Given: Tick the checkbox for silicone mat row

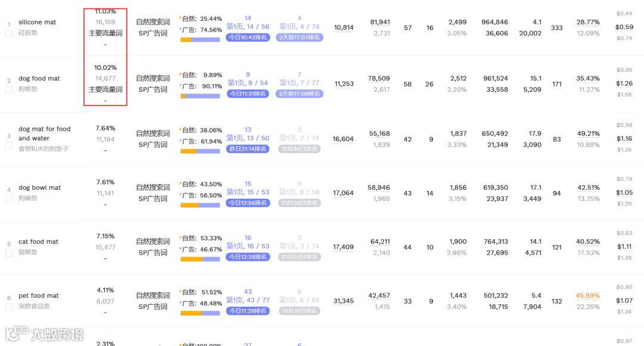Looking at the screenshot, I should pos(9,33).
